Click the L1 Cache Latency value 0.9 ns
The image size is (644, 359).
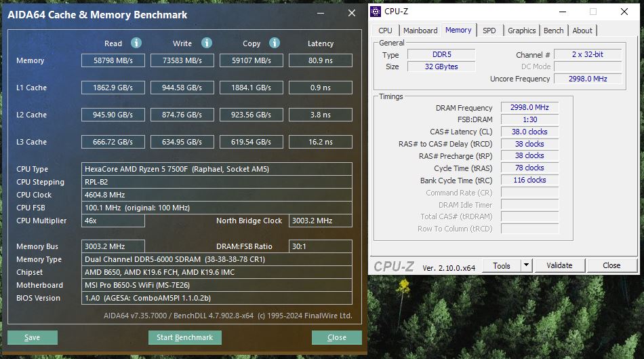[x=321, y=88]
